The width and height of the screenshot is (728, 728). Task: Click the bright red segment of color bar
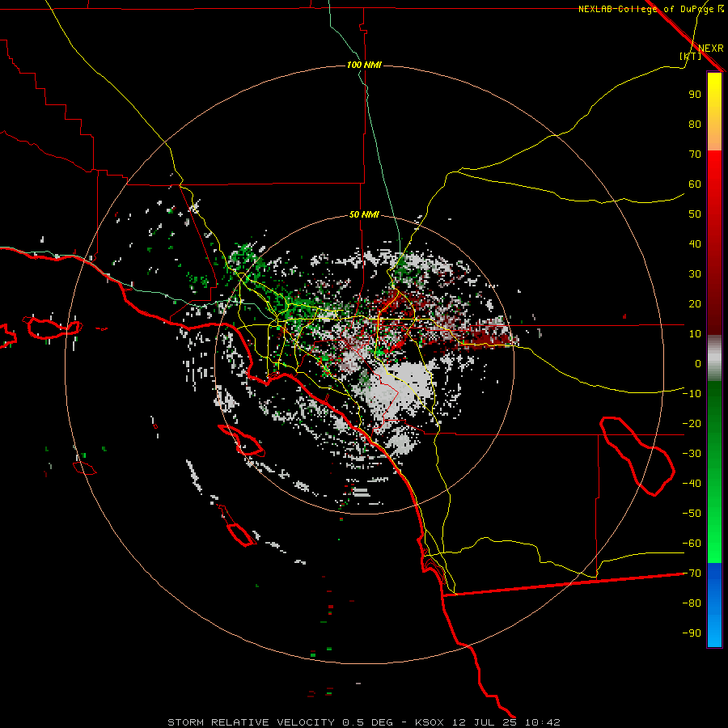(714, 171)
